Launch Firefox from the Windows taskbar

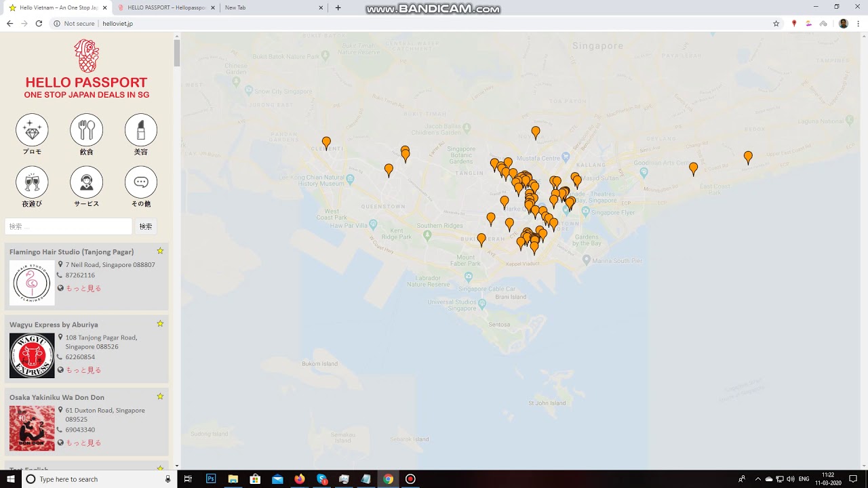click(299, 479)
